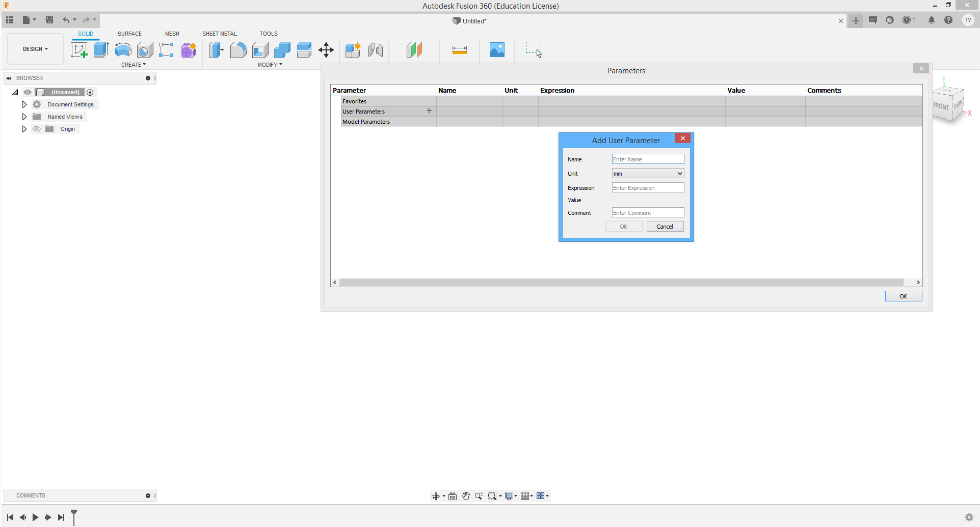Open the DESIGN workspace dropdown
This screenshot has height=527, width=980.
(35, 49)
